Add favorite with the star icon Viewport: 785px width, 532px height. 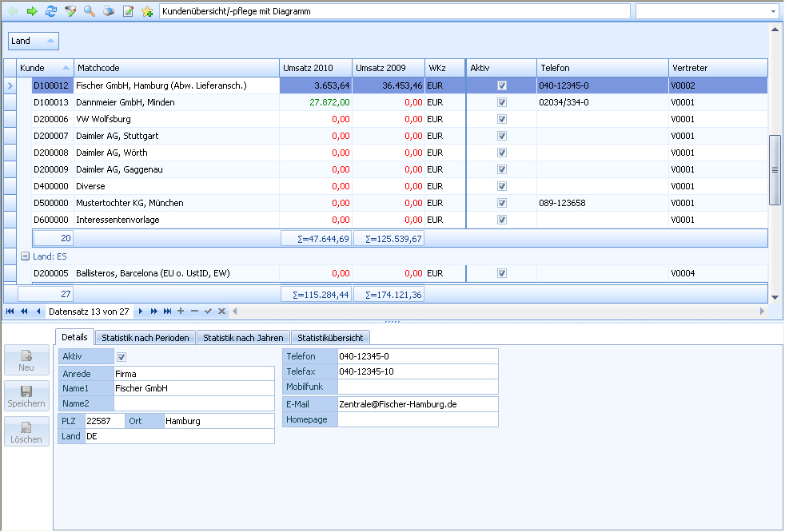[147, 11]
